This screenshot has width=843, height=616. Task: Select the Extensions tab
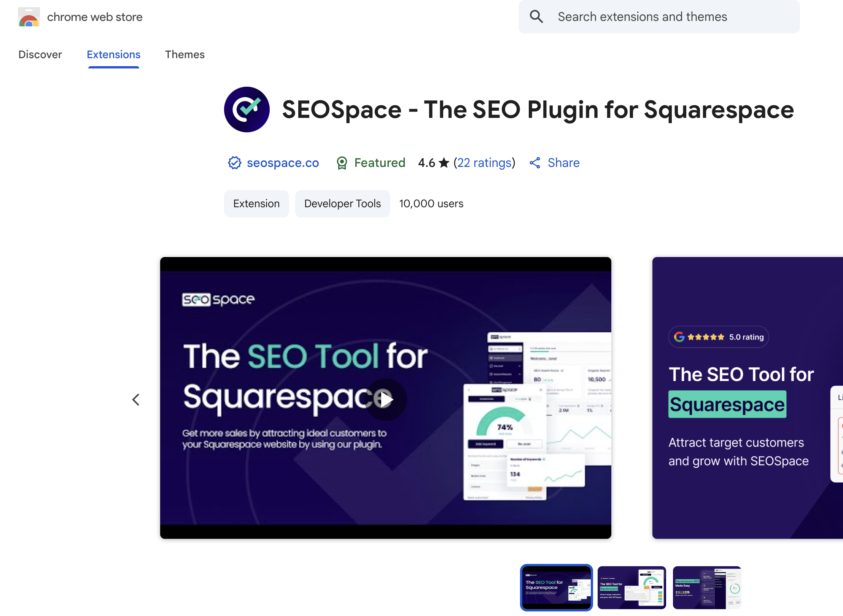coord(113,54)
